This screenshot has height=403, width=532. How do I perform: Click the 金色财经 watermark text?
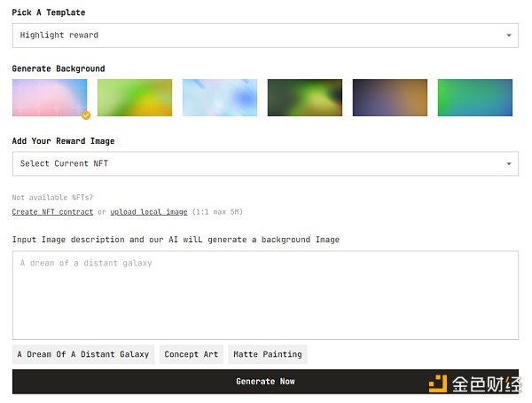pyautogui.click(x=485, y=383)
